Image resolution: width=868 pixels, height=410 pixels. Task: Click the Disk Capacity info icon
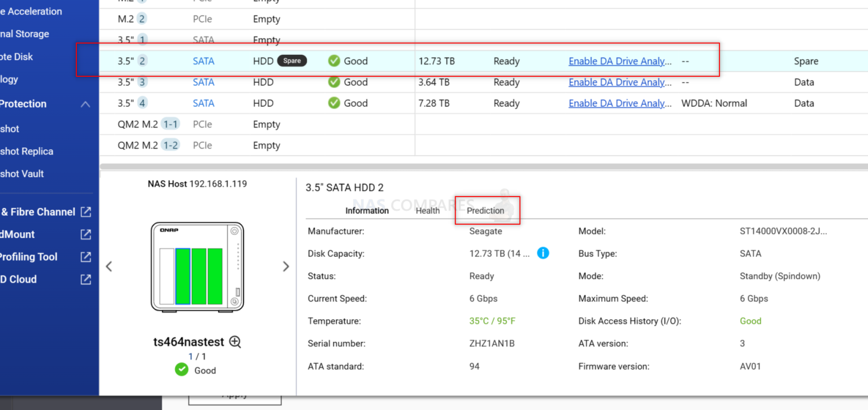[x=543, y=253]
